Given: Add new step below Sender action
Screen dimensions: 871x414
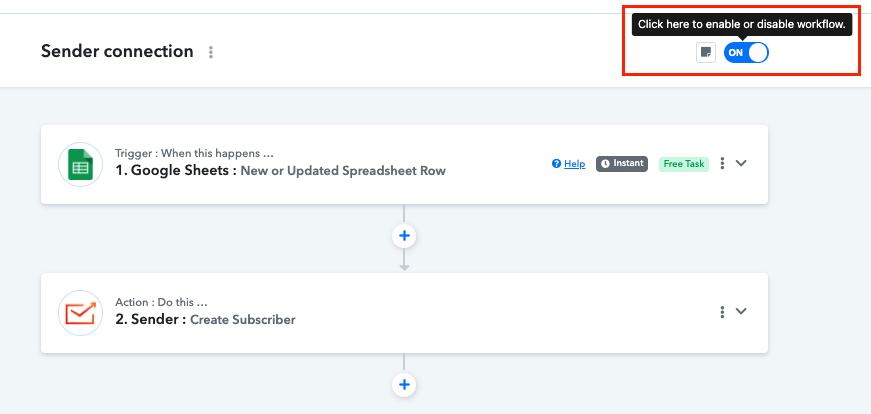Looking at the screenshot, I should [x=404, y=384].
